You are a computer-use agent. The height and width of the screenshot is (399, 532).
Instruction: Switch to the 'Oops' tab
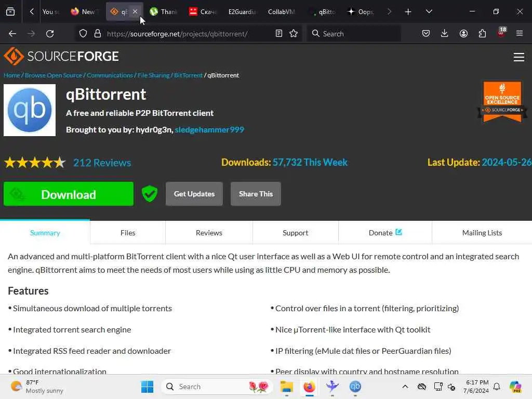point(361,11)
